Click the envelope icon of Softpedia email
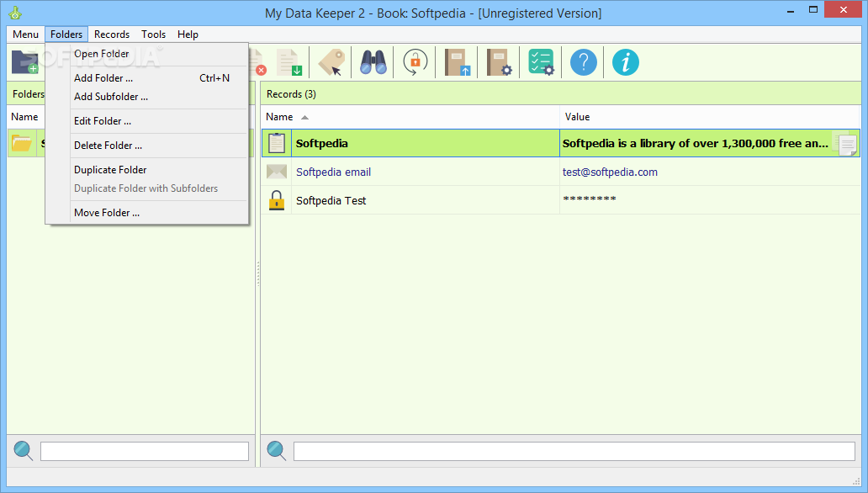 [276, 172]
